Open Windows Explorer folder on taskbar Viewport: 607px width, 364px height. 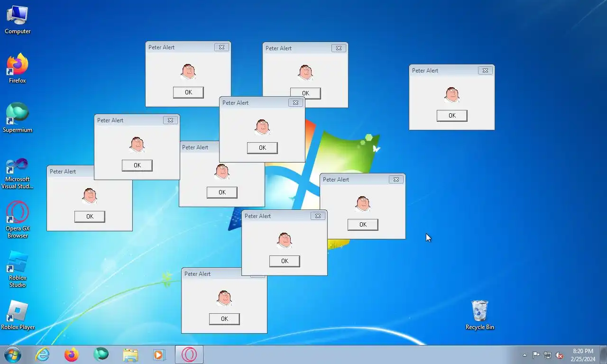click(130, 355)
